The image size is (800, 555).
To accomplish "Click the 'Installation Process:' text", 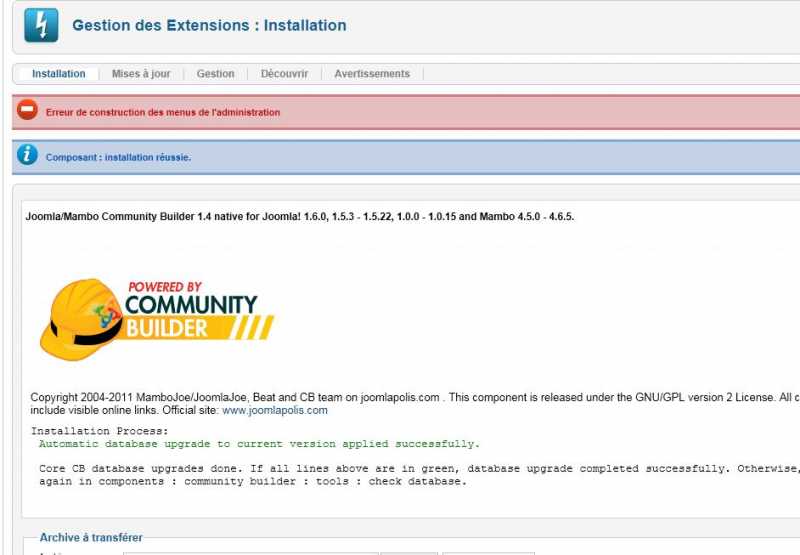I will click(x=99, y=431).
